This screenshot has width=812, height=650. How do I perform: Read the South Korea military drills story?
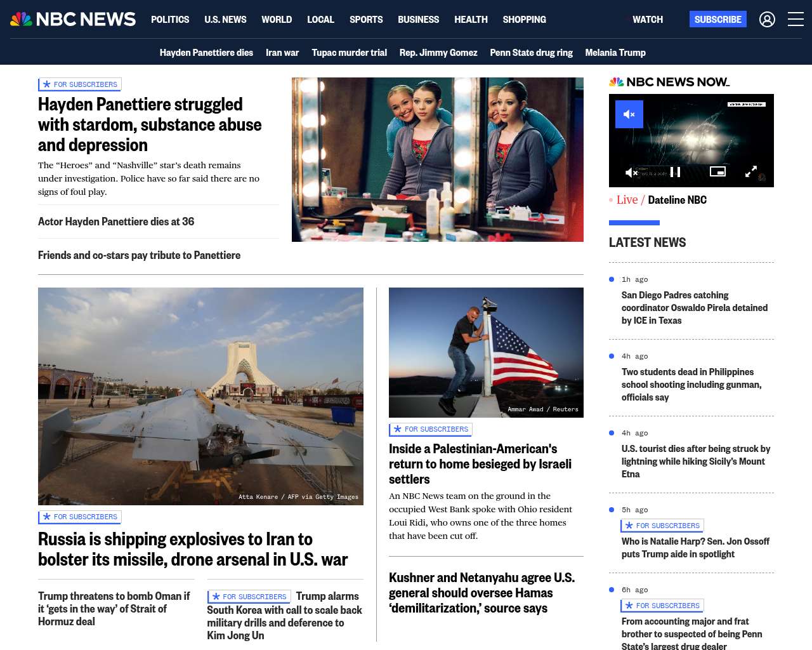(284, 616)
